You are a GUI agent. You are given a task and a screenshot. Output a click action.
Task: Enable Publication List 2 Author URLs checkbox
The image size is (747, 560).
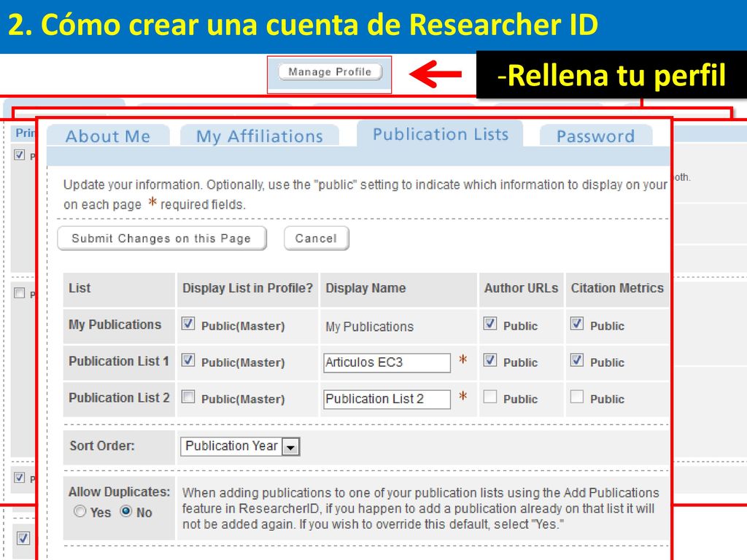(x=490, y=397)
